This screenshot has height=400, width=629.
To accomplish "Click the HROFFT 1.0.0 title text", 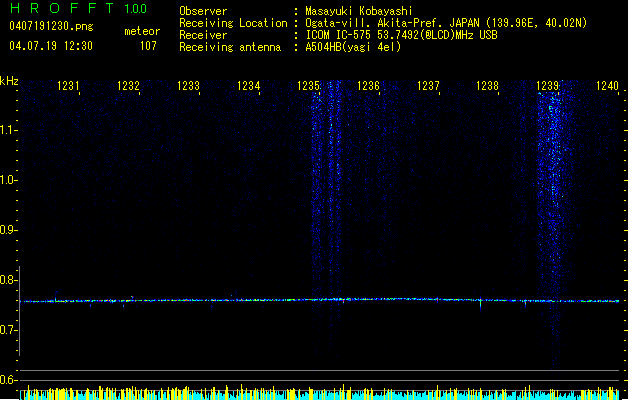I will tap(78, 8).
